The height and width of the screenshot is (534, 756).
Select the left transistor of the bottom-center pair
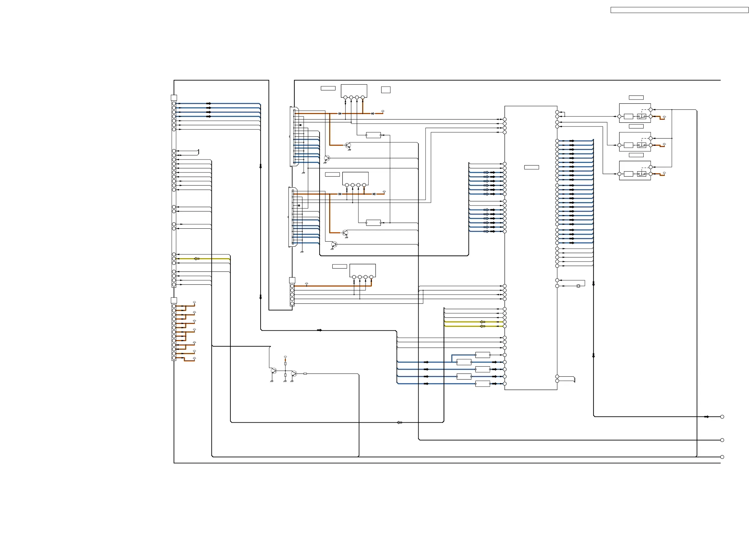[x=274, y=371]
